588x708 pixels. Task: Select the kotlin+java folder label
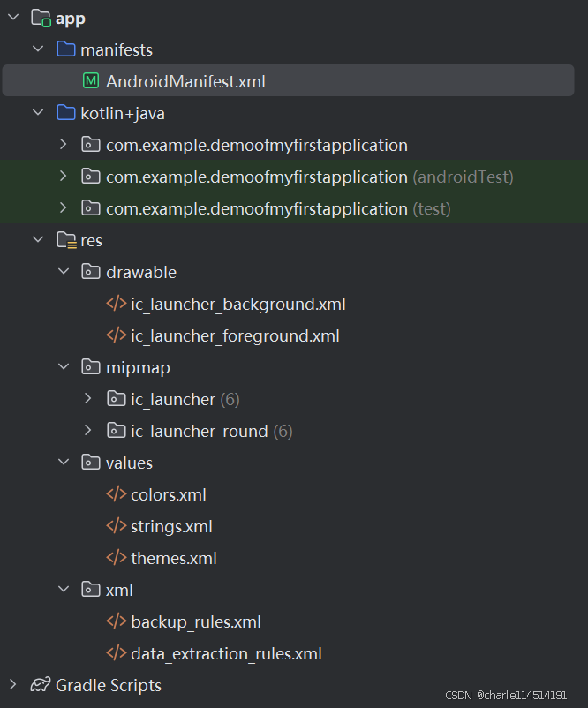[x=123, y=114]
